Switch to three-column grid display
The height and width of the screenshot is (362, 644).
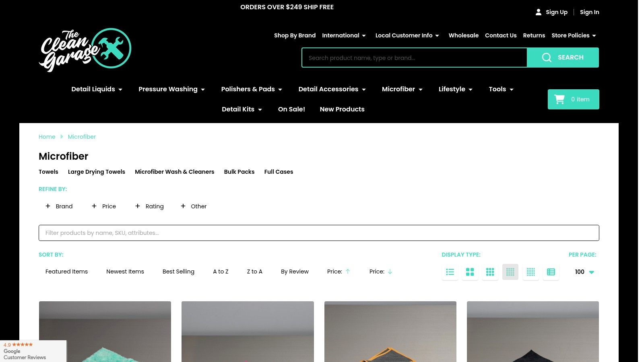490,272
